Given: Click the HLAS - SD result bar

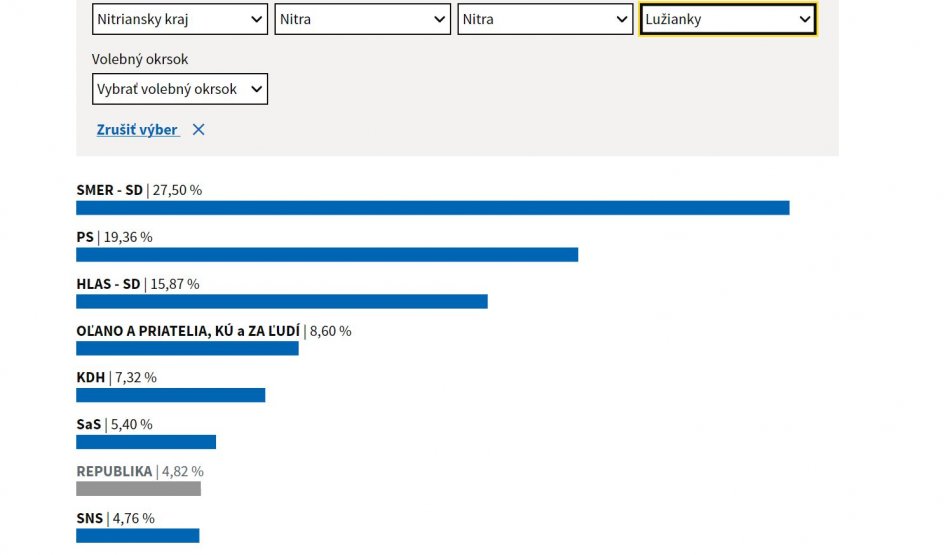Looking at the screenshot, I should click(x=281, y=302).
